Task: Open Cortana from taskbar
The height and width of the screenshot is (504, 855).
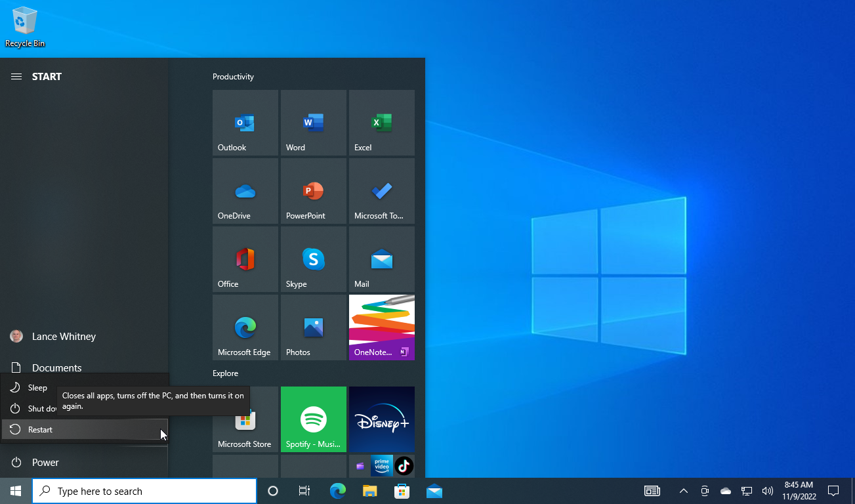Action: [273, 491]
